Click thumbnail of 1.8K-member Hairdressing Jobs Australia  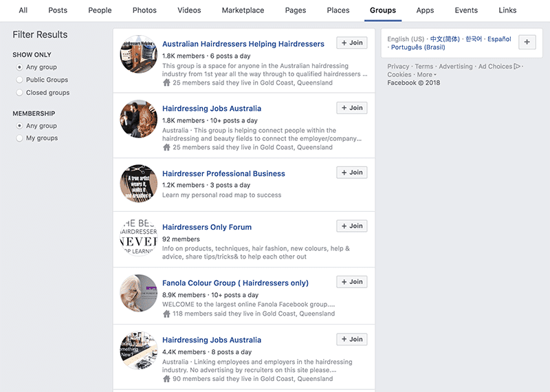click(x=139, y=118)
